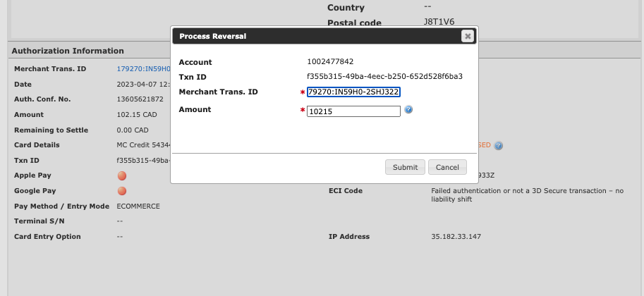Click the Authorization Information section header
This screenshot has width=644, height=296.
[x=68, y=51]
